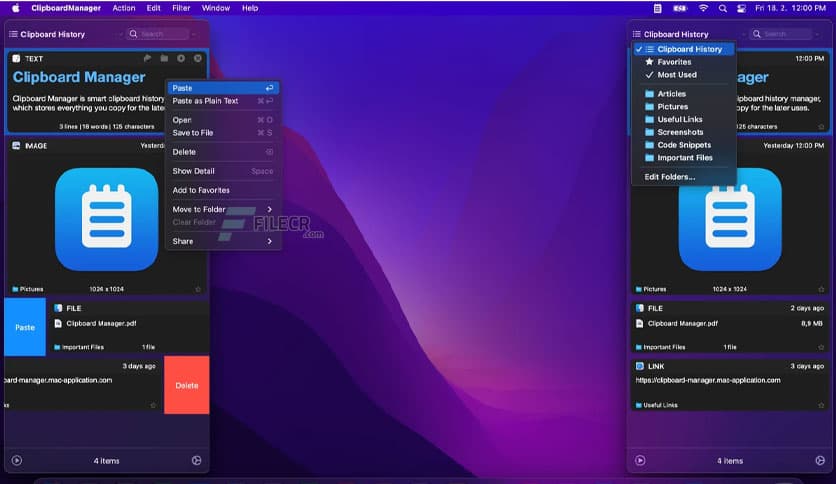Image resolution: width=836 pixels, height=484 pixels.
Task: Click the play circle icon in the right panel footer
Action: (640, 461)
